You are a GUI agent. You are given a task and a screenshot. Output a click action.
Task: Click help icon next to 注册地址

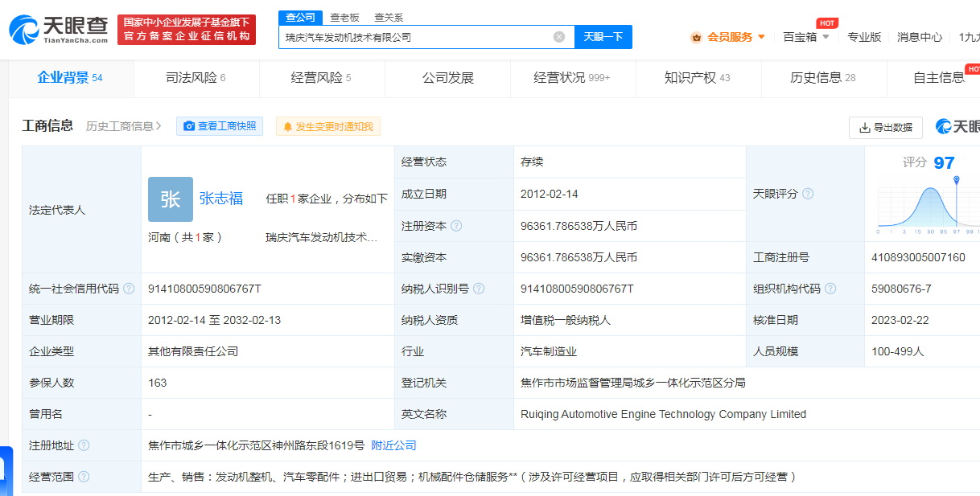(x=84, y=445)
